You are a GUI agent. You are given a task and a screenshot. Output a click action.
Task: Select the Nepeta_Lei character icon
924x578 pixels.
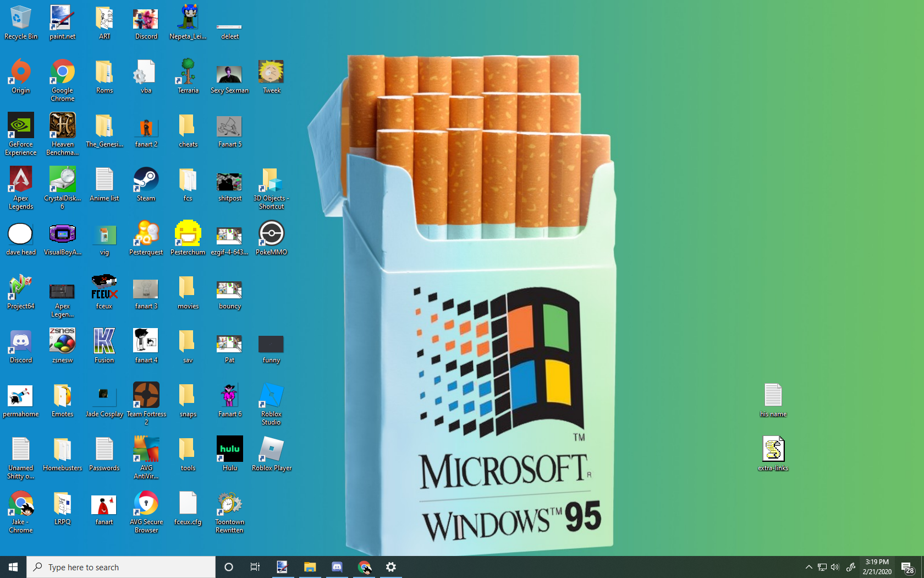coord(188,23)
